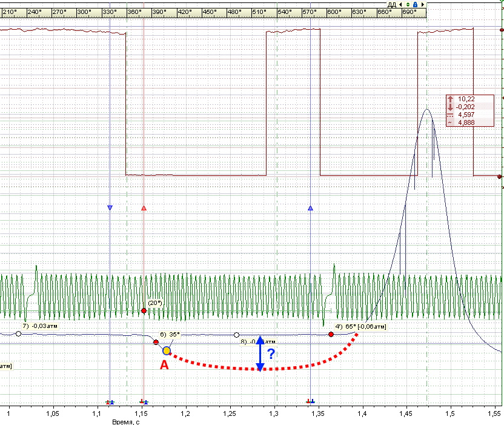
Task: Click the right arrow above the angle ruler
Action: tap(423, 4)
